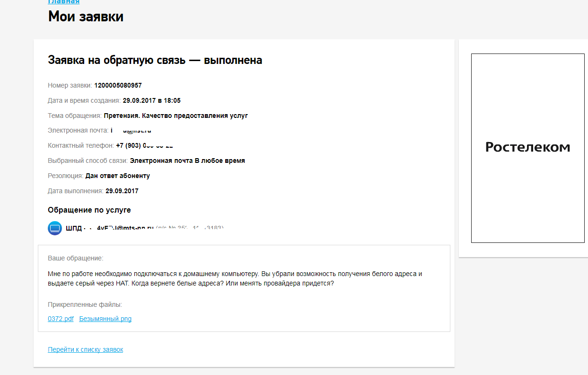Click the resolution text Дан ответ абоненту
Viewport: 588px width, 375px height.
coord(117,175)
